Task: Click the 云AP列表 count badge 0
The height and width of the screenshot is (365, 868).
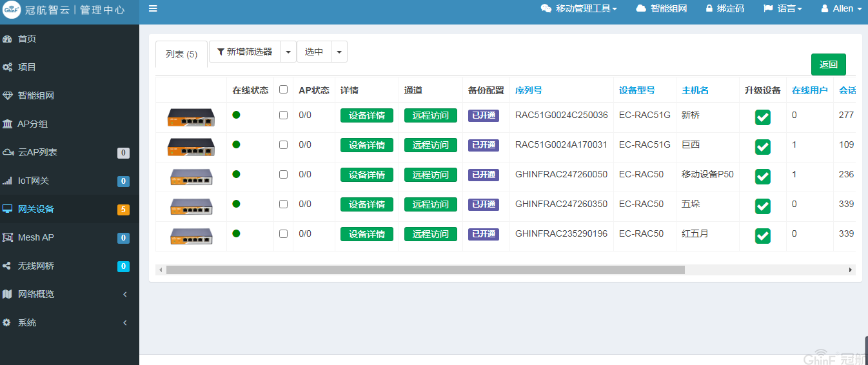Action: coord(123,153)
